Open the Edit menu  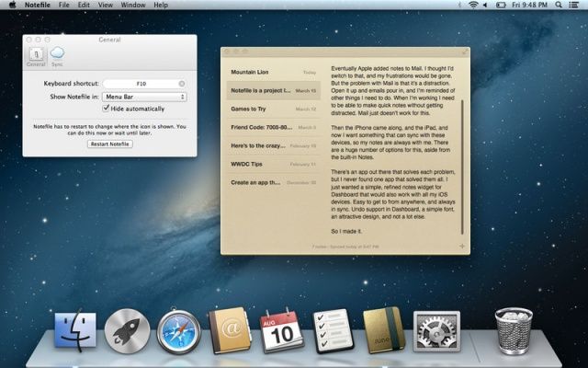pyautogui.click(x=84, y=6)
